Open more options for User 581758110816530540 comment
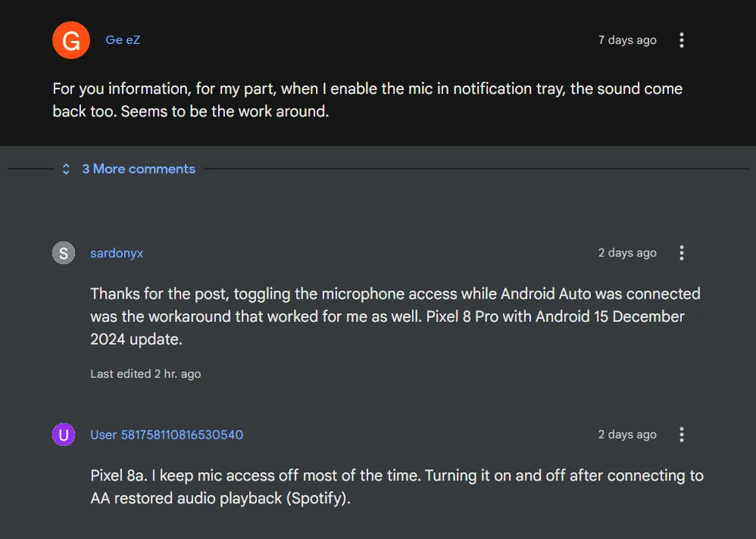 point(681,434)
